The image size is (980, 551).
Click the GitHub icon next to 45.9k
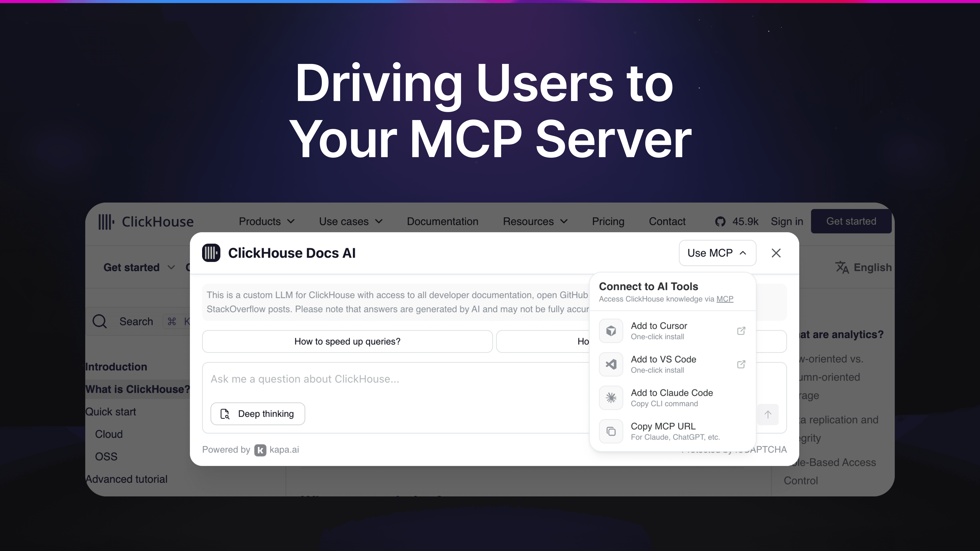[720, 221]
